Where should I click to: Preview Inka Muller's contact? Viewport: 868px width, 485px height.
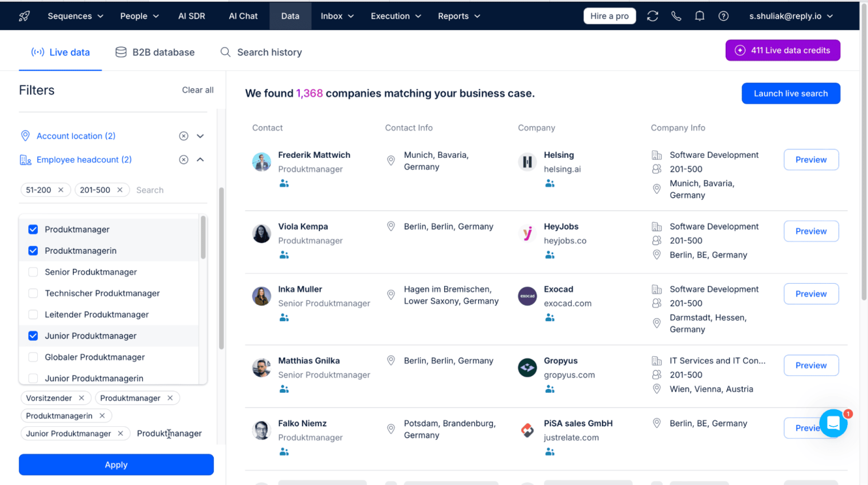(x=811, y=294)
